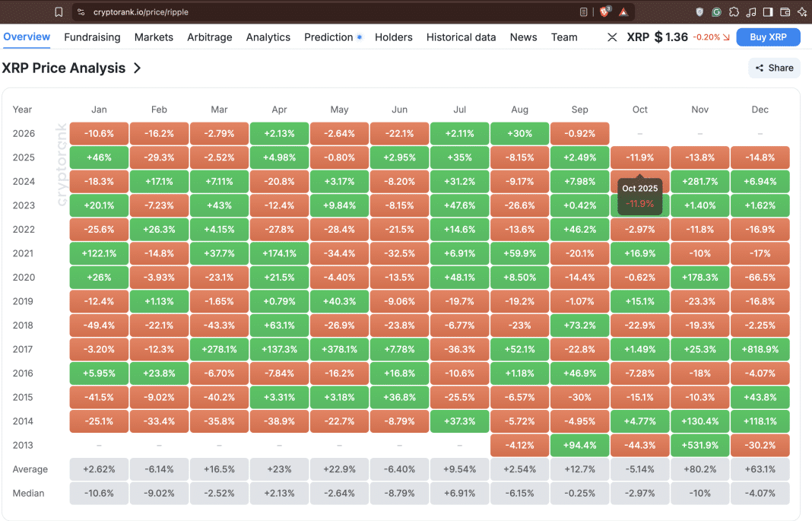Select the May 2019 cell showing +40.3%
Image resolution: width=812 pixels, height=521 pixels.
339,301
